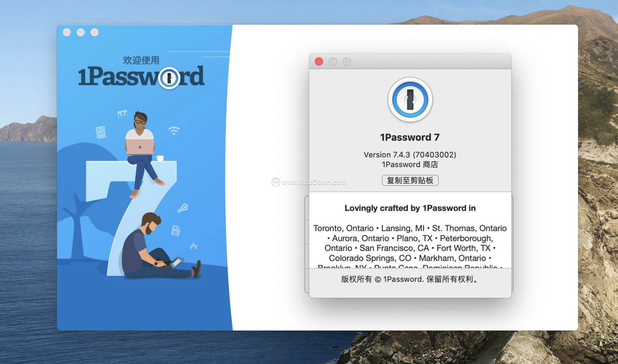Click the close button of welcome window

click(x=67, y=32)
